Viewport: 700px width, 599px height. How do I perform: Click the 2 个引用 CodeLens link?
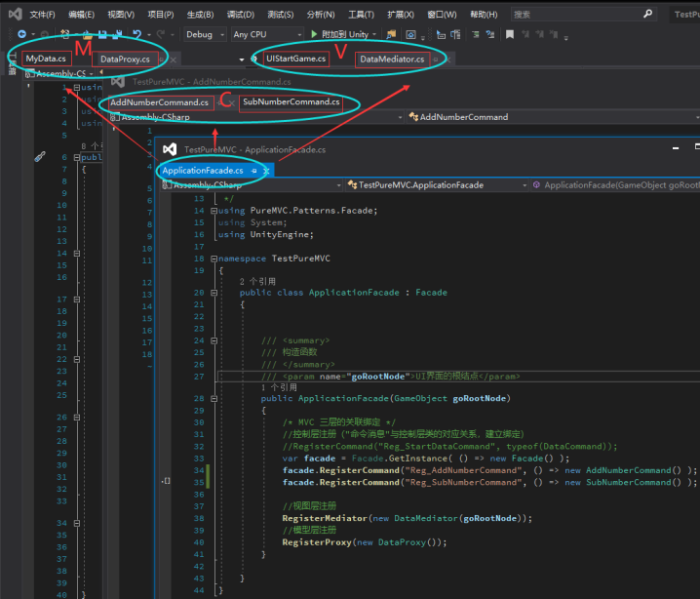coord(257,281)
